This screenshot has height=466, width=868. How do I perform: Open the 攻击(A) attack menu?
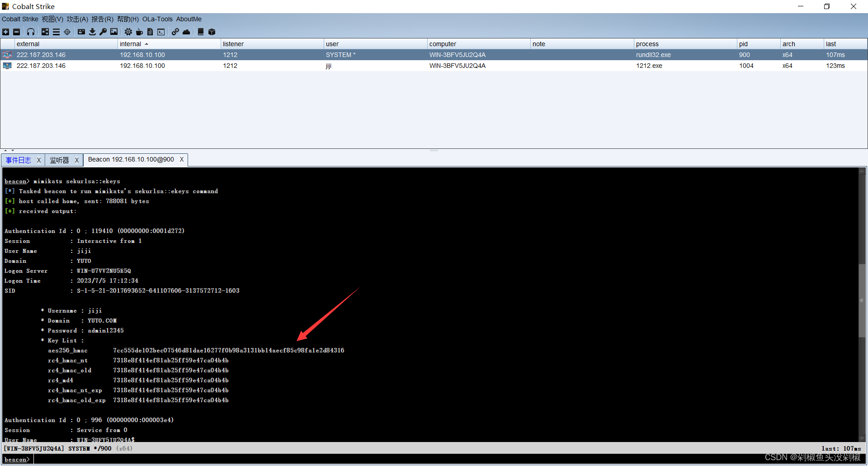point(77,19)
